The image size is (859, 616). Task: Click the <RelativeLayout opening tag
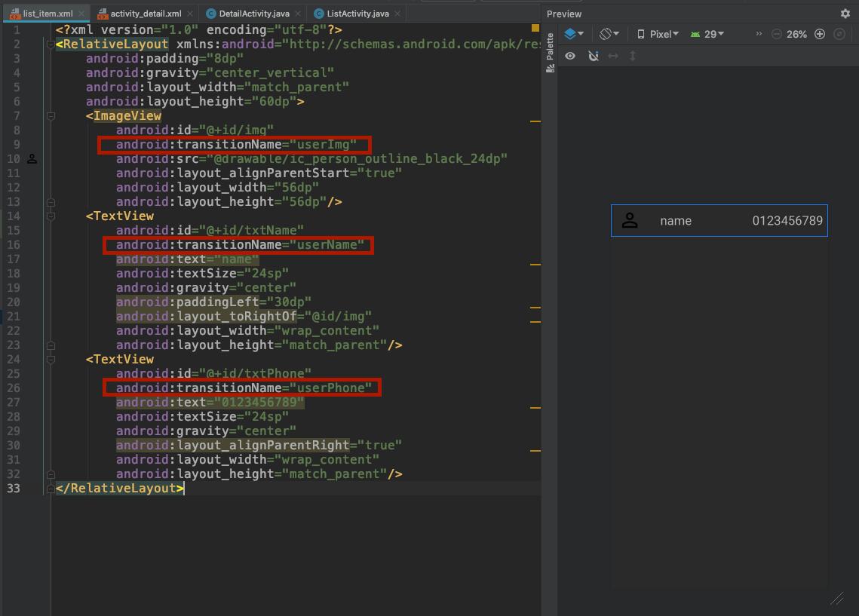(112, 44)
